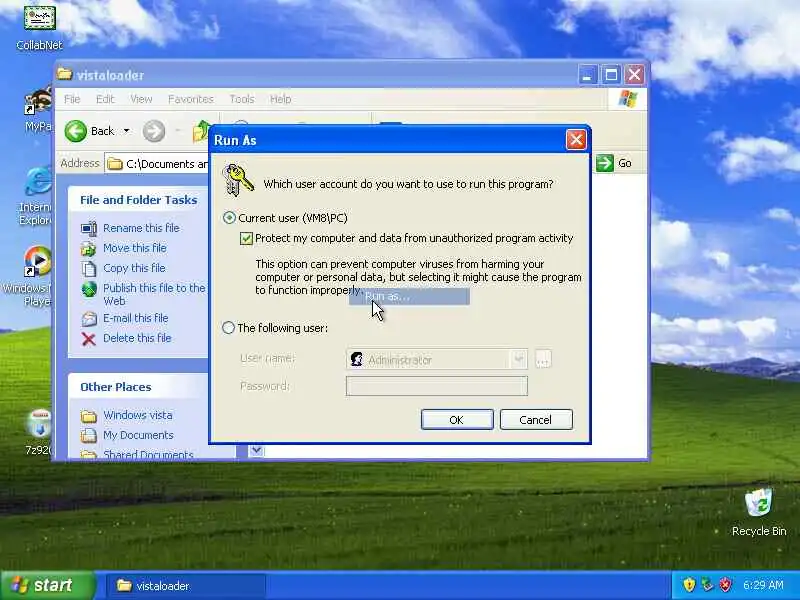Open the File menu
The width and height of the screenshot is (800, 600).
tap(72, 99)
